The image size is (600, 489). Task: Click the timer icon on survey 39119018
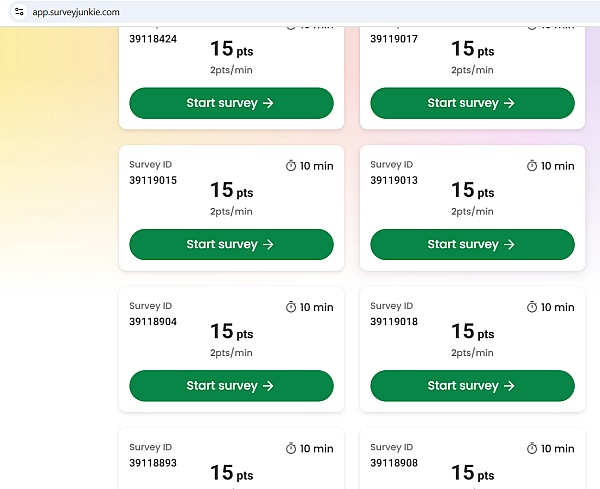click(532, 307)
